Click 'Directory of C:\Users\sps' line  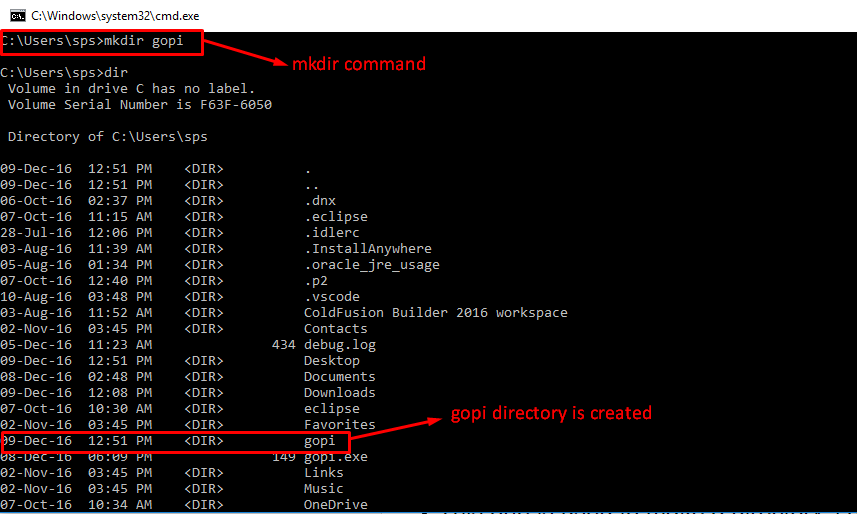point(108,137)
